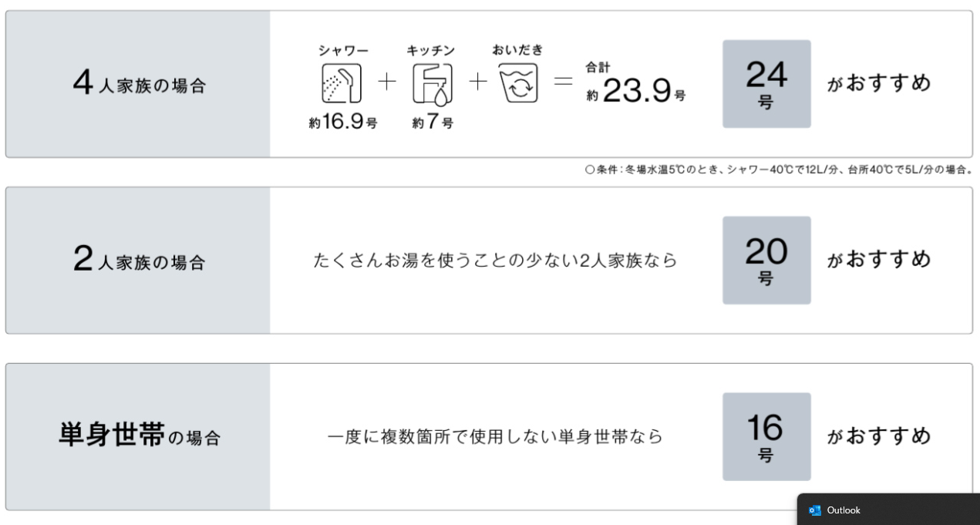980x525 pixels.
Task: Open the Outlook notification popup
Action: [x=887, y=510]
